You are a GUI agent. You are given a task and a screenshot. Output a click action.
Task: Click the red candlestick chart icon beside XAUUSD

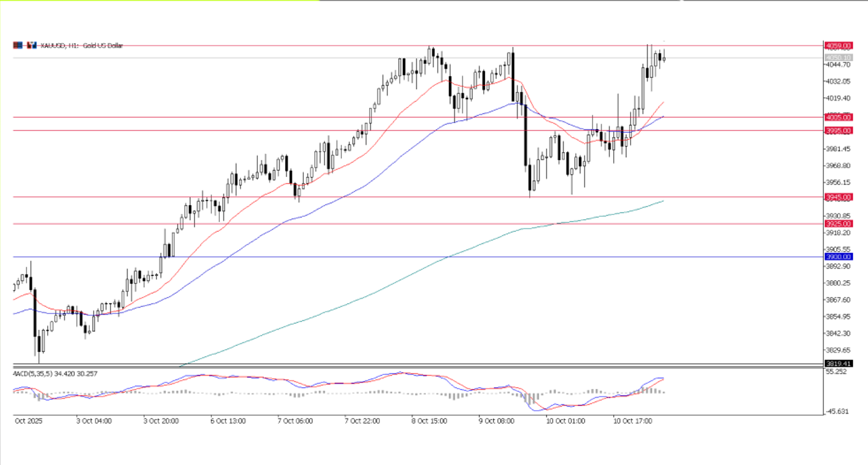click(29, 46)
